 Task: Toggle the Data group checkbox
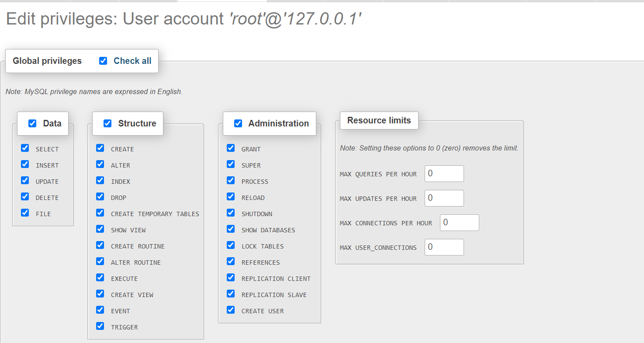(32, 123)
